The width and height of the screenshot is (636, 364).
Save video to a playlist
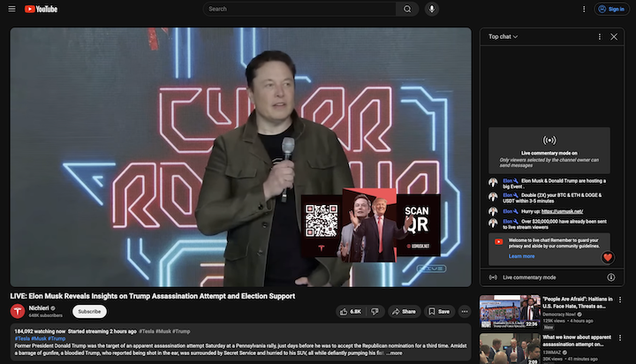439,311
